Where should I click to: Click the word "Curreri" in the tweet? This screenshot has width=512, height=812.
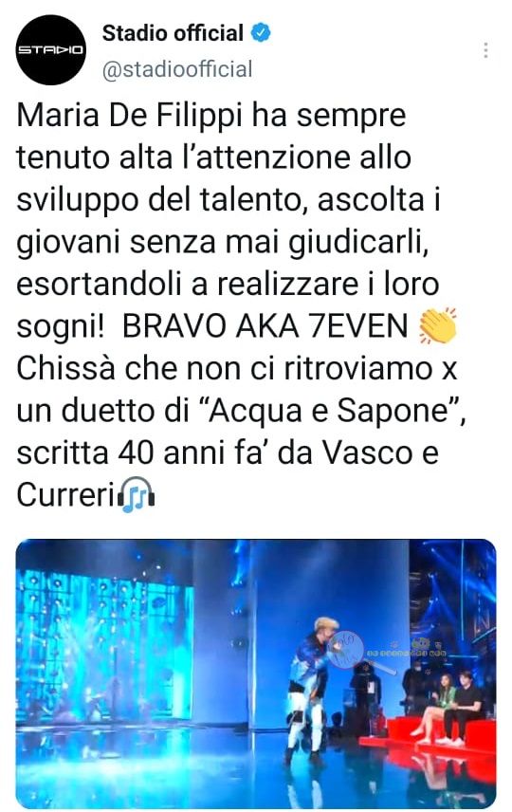click(65, 495)
